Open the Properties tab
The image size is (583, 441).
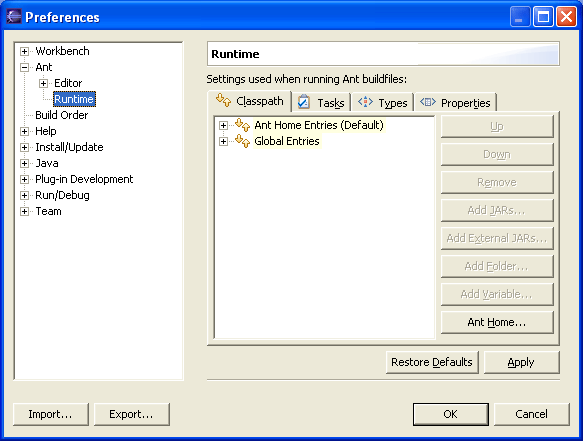(455, 102)
